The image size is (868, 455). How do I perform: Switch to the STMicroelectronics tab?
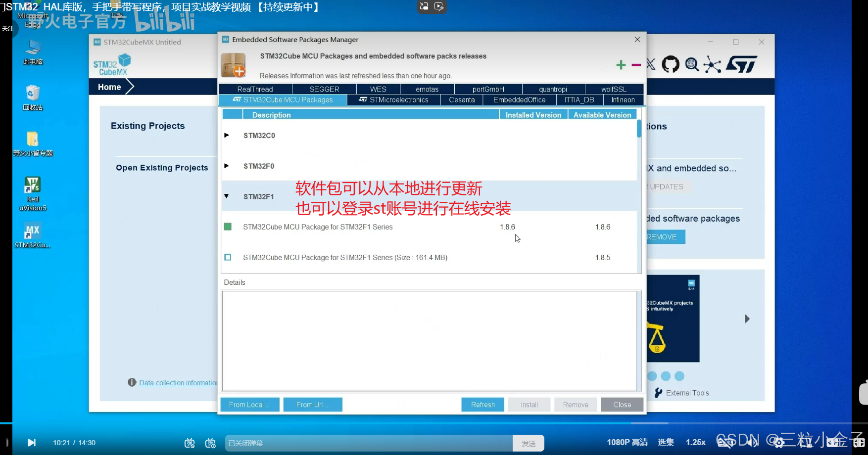(x=394, y=100)
